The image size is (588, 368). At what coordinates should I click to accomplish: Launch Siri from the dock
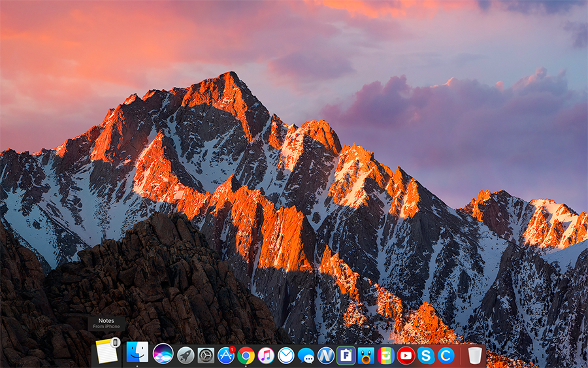(x=163, y=354)
